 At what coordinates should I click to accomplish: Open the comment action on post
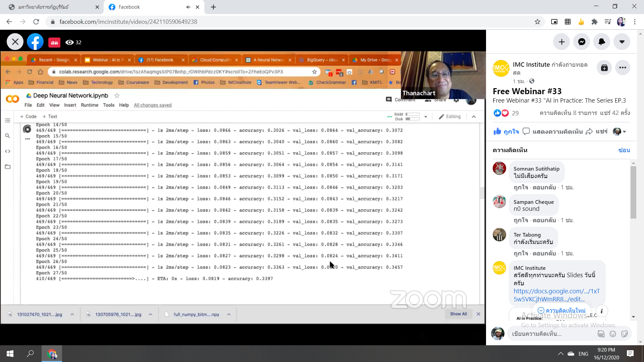pyautogui.click(x=553, y=132)
